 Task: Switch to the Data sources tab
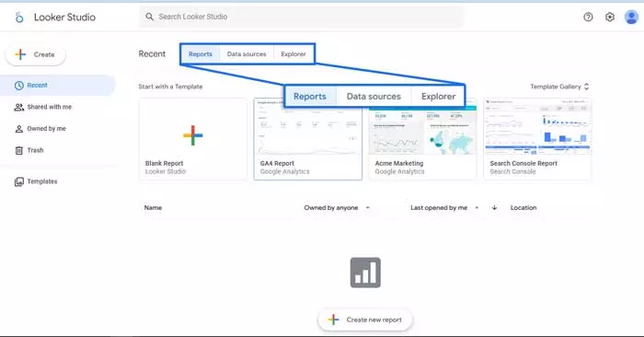(x=247, y=53)
